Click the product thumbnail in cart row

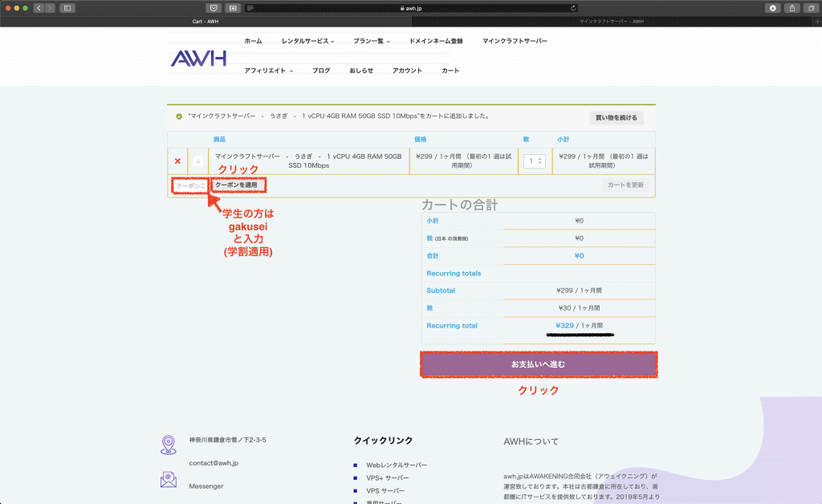pos(198,161)
